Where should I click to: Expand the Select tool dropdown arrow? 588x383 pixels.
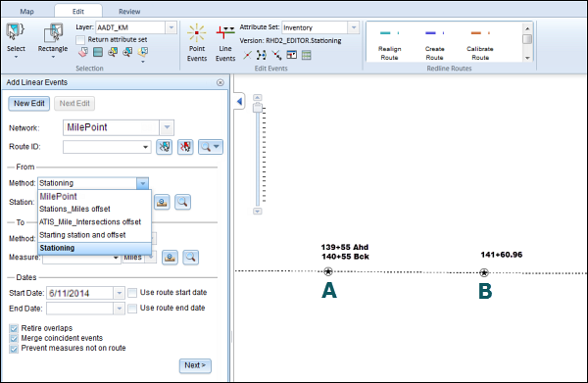click(x=16, y=57)
